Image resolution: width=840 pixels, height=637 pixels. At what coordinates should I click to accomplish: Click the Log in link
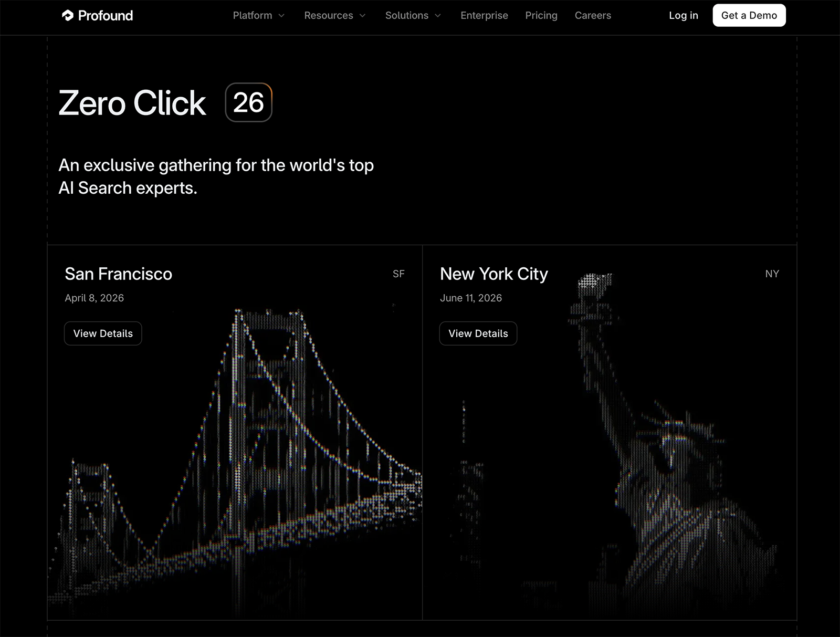(x=684, y=16)
